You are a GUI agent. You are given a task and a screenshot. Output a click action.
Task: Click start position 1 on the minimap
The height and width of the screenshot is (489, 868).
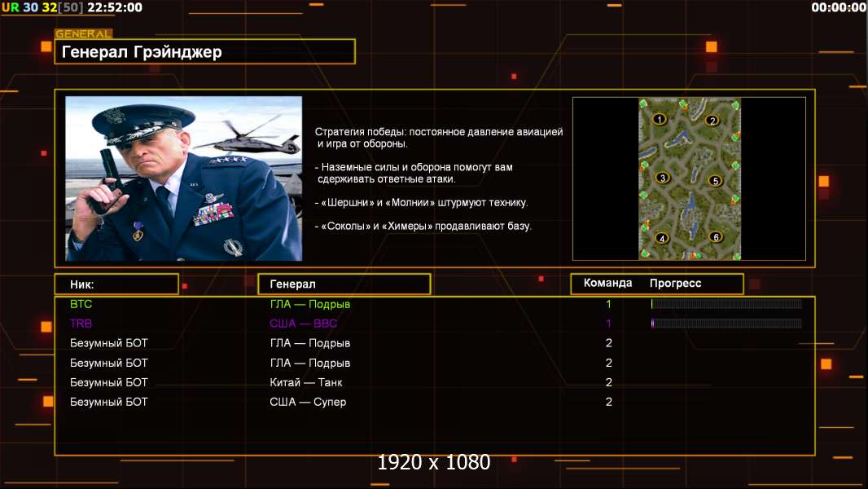660,119
